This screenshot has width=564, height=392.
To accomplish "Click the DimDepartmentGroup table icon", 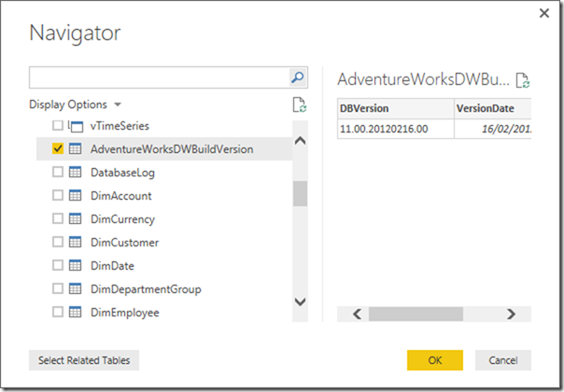I will (76, 288).
